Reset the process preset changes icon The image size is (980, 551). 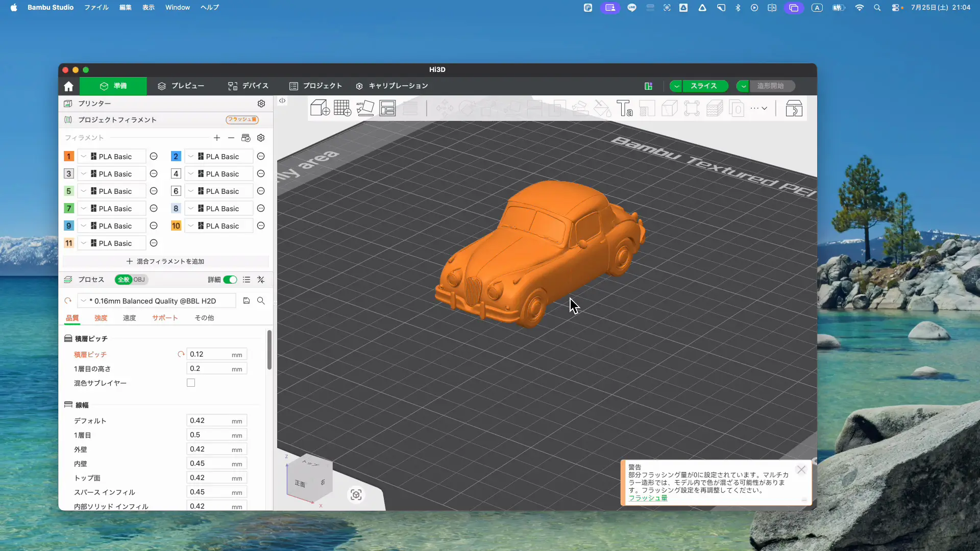pos(68,301)
